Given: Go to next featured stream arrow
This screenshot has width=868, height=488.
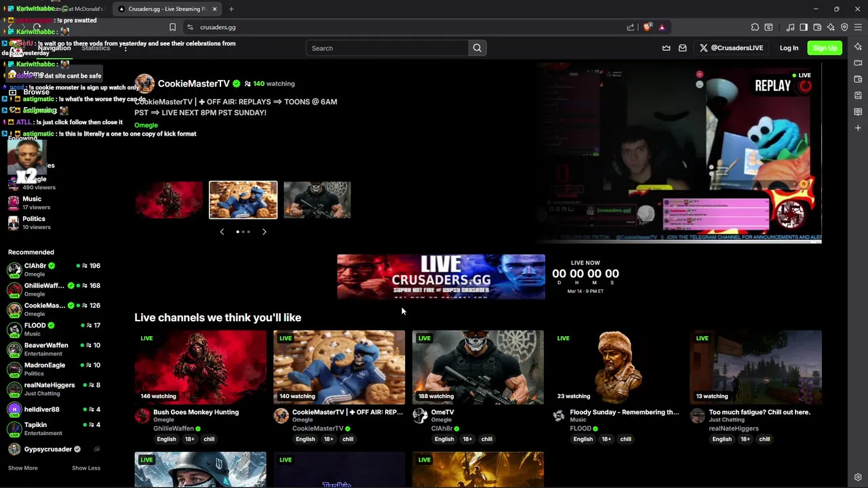Looking at the screenshot, I should point(264,232).
